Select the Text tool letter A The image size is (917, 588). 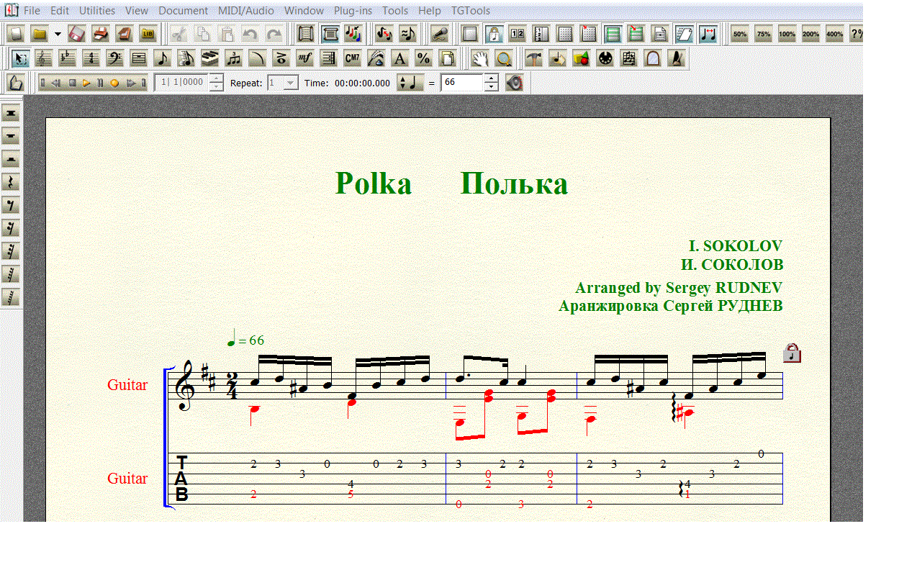(399, 58)
